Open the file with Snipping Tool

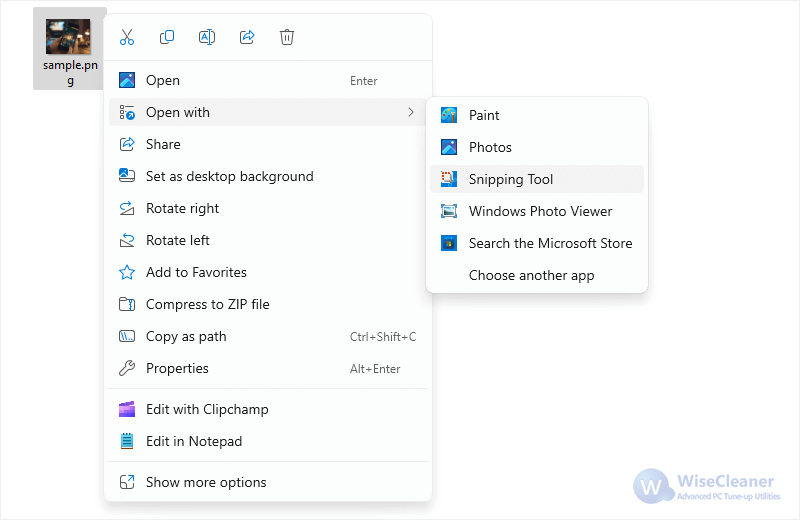coord(537,179)
